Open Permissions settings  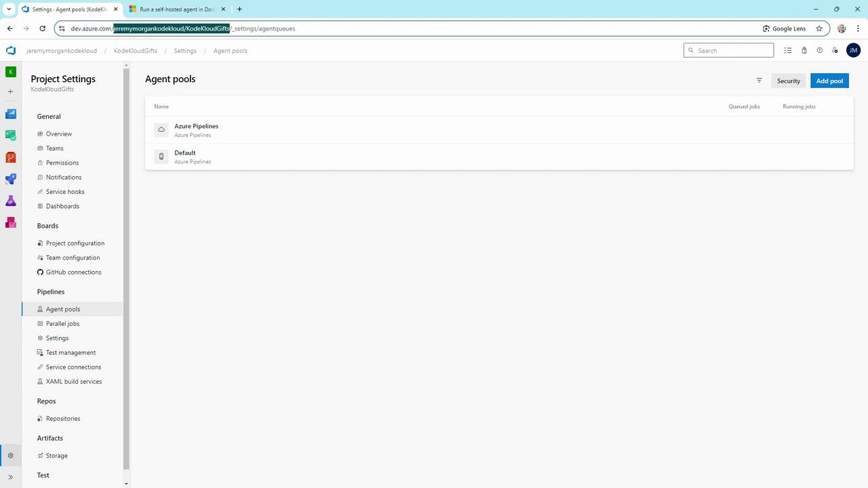(x=62, y=163)
